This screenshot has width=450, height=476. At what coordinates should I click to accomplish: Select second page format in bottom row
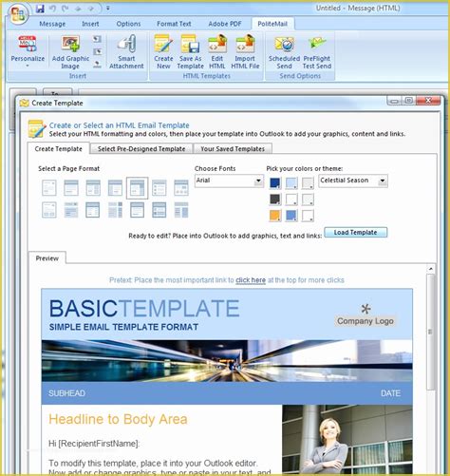(x=71, y=210)
